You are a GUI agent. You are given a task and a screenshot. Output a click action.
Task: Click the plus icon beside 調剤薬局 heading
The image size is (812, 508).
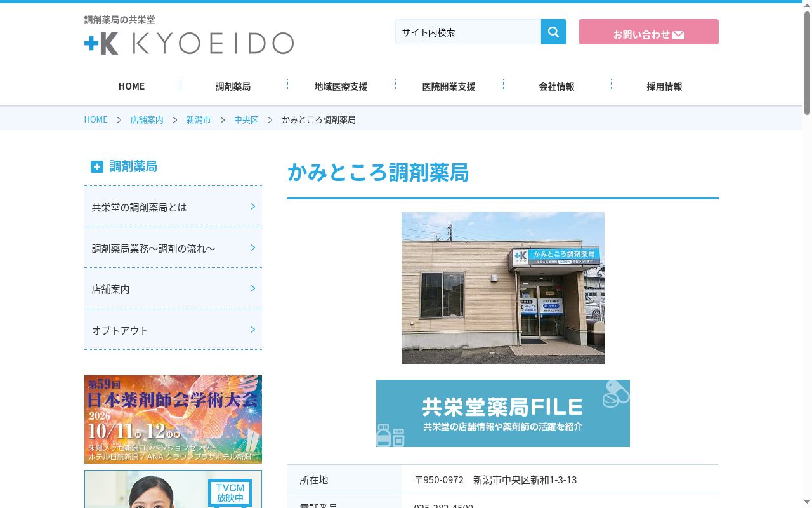(x=96, y=166)
